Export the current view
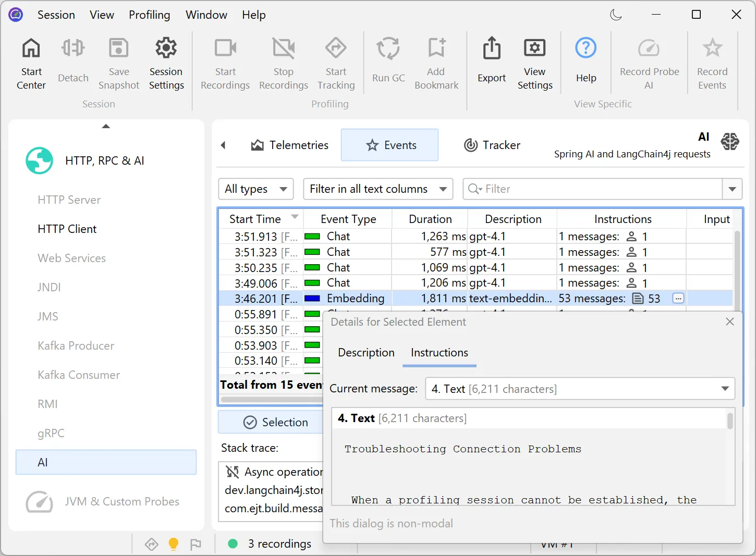 [491, 63]
